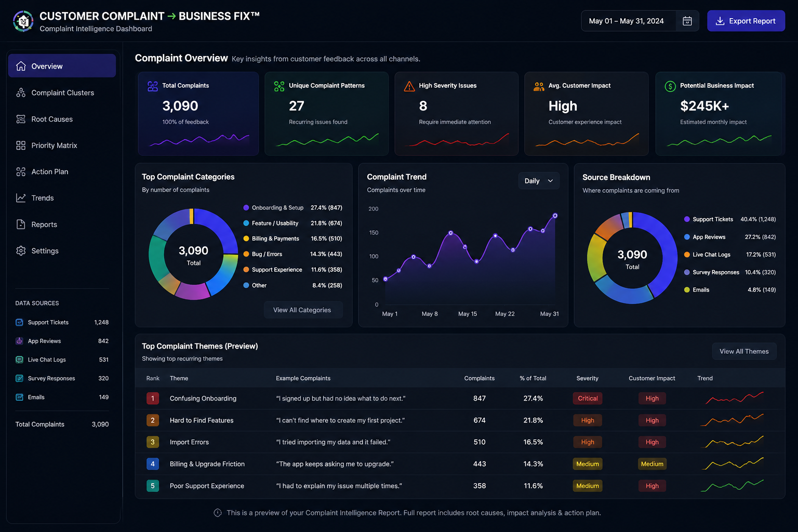Screen dimensions: 798x532
Task: Click the Top Complaint Categories donut chart center
Action: point(193,255)
